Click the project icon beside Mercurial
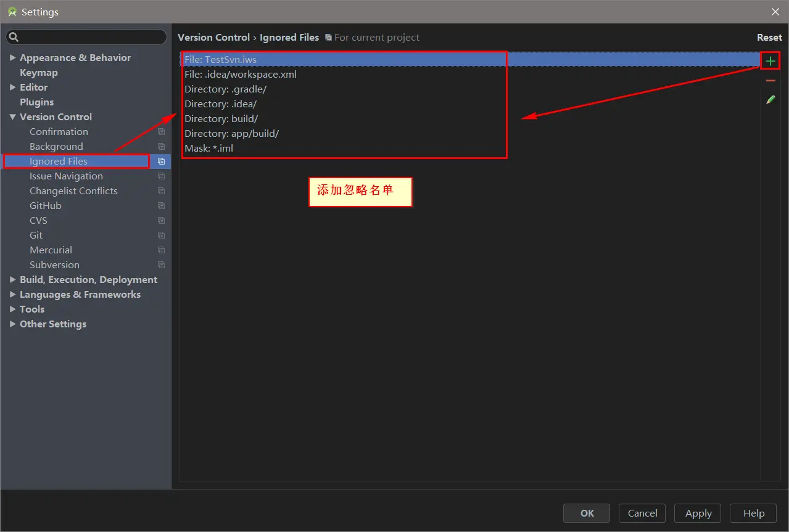The height and width of the screenshot is (532, 789). pyautogui.click(x=161, y=250)
